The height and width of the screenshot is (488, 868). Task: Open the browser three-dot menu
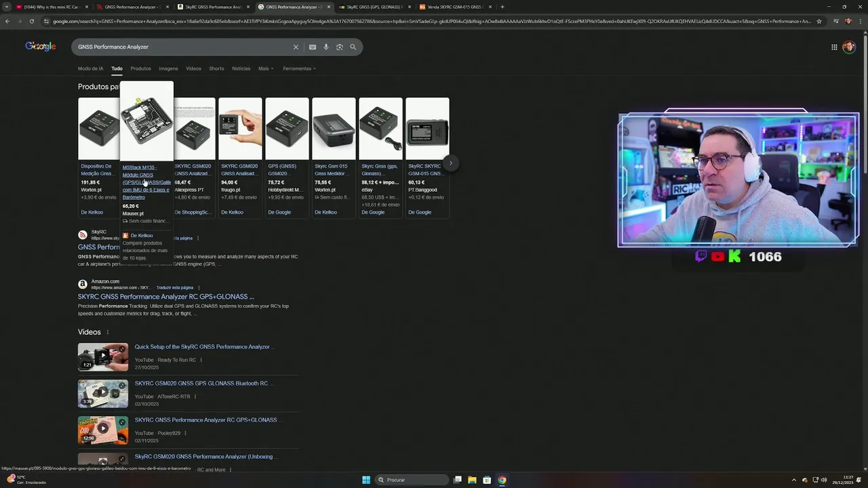click(x=861, y=21)
